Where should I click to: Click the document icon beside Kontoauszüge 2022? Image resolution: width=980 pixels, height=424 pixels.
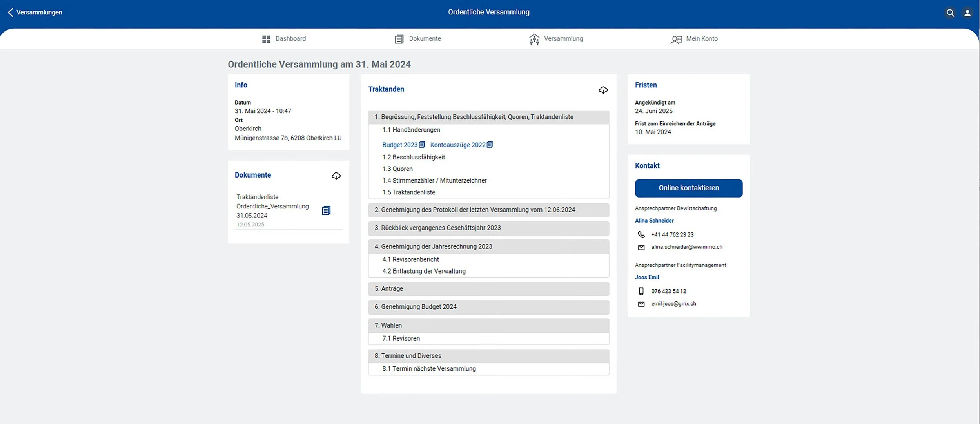pyautogui.click(x=490, y=145)
